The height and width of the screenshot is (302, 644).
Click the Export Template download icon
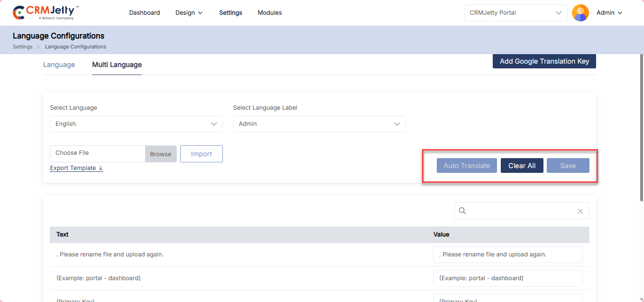[x=101, y=168]
